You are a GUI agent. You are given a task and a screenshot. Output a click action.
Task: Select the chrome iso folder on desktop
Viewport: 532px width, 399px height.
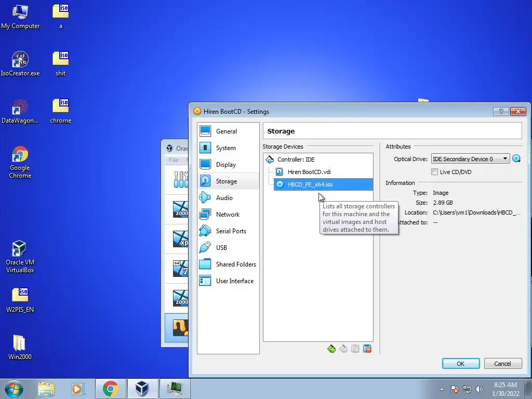(x=61, y=111)
